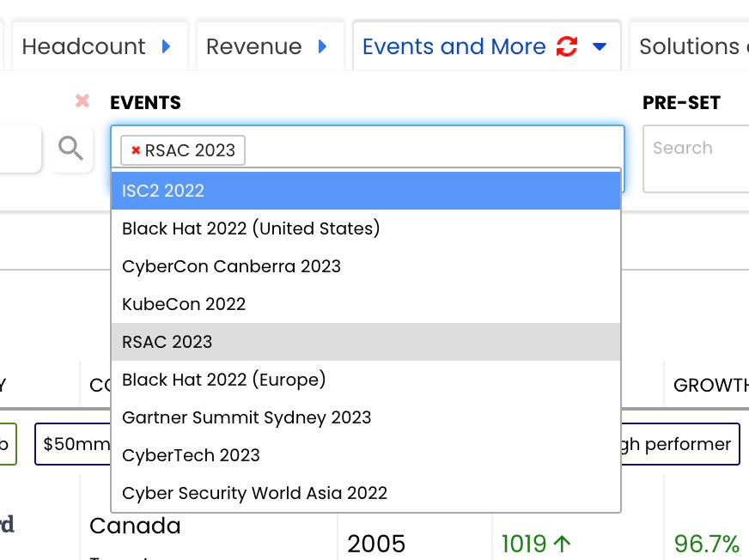
Task: Select ISC2 2022 from the events list
Action: pos(366,191)
